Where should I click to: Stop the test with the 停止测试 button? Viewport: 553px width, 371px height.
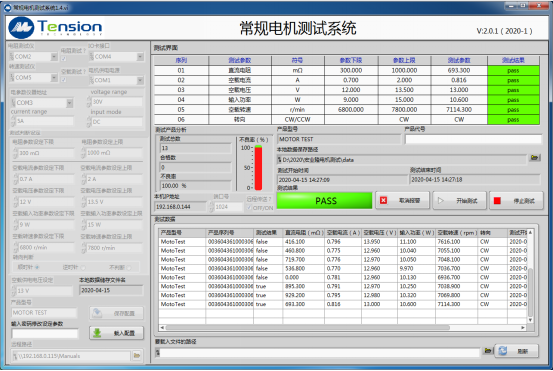516,201
